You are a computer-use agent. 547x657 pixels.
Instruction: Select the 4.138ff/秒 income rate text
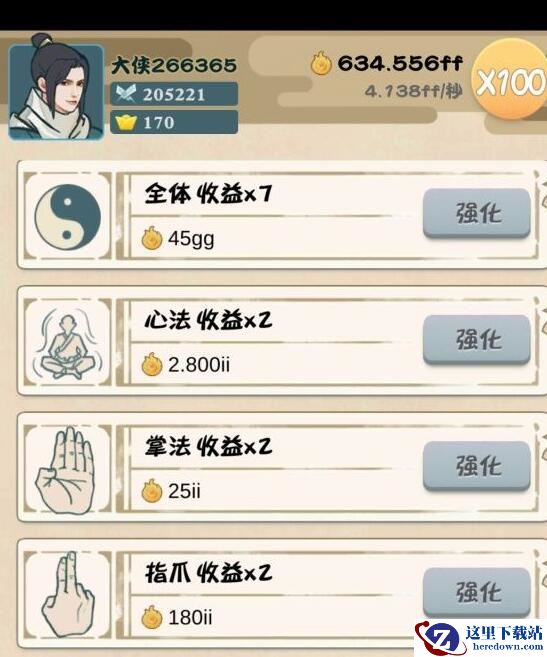click(413, 91)
